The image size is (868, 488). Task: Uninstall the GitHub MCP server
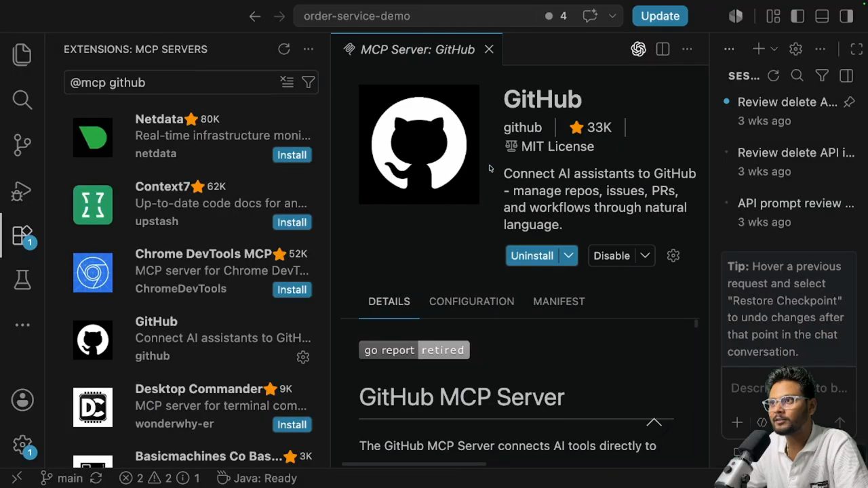(532, 256)
